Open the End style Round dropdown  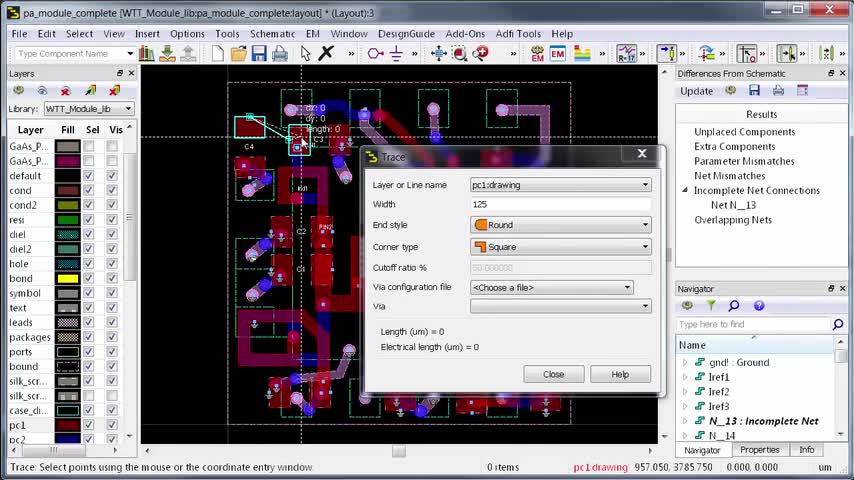(560, 225)
